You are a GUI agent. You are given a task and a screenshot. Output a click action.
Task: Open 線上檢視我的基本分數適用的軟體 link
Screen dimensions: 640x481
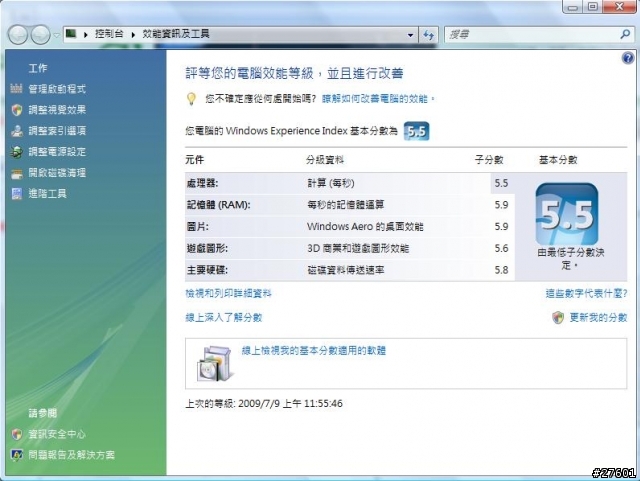coord(313,350)
